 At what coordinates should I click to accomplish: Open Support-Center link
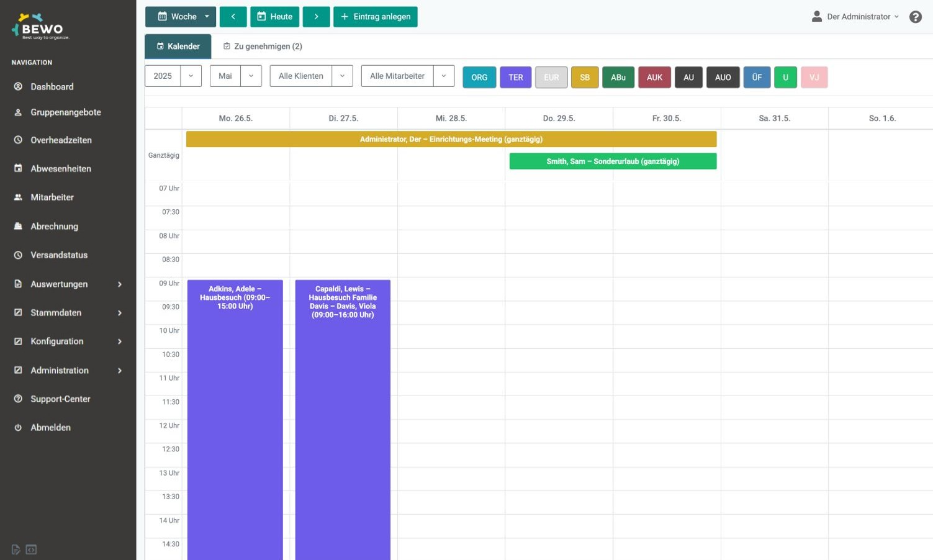(x=60, y=399)
